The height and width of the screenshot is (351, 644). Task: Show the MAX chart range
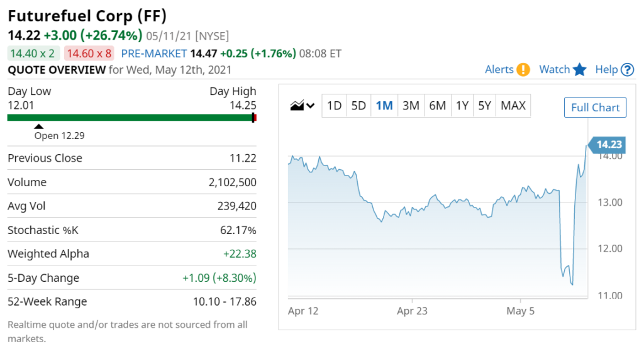[513, 106]
